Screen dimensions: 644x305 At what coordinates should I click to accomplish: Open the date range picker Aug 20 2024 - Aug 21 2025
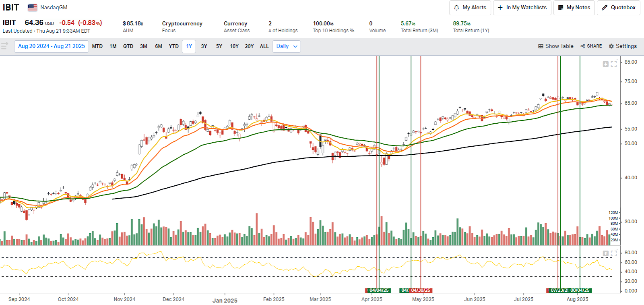click(x=52, y=46)
